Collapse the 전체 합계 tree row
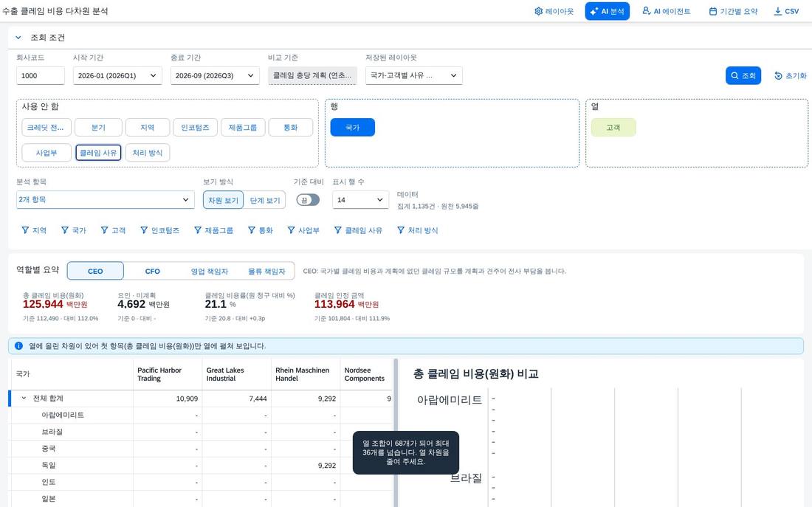Viewport: 812px width, 507px height. click(x=24, y=399)
